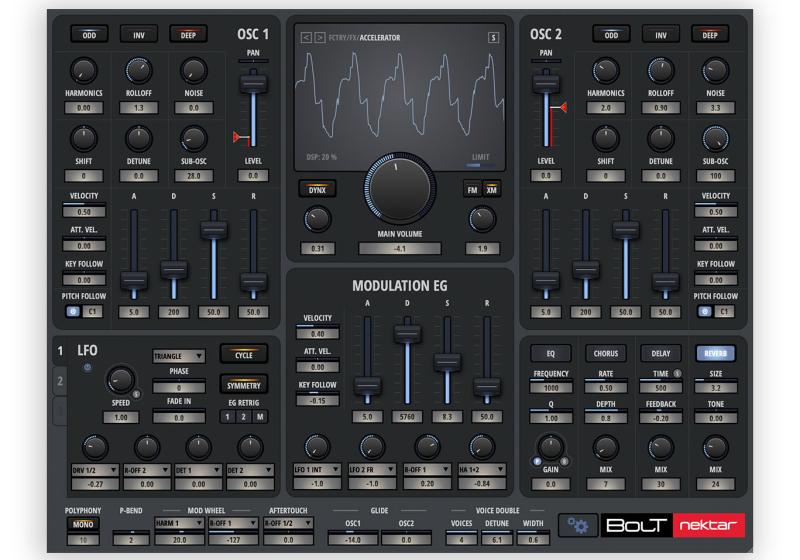Click the OSC 1 pitch follow power icon
This screenshot has height=560, width=800.
[73, 311]
